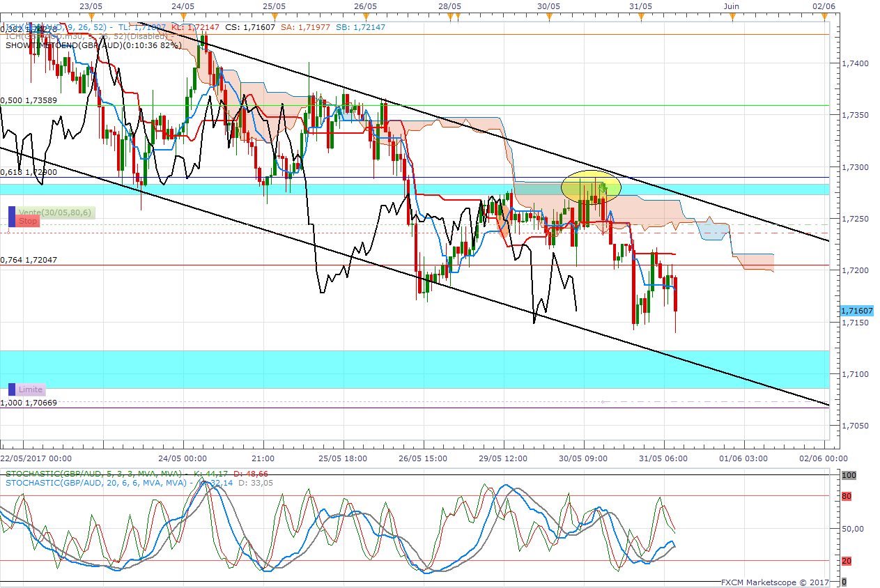This screenshot has width=880, height=588.
Task: Click the orange marker under 30/05
Action: click(549, 16)
